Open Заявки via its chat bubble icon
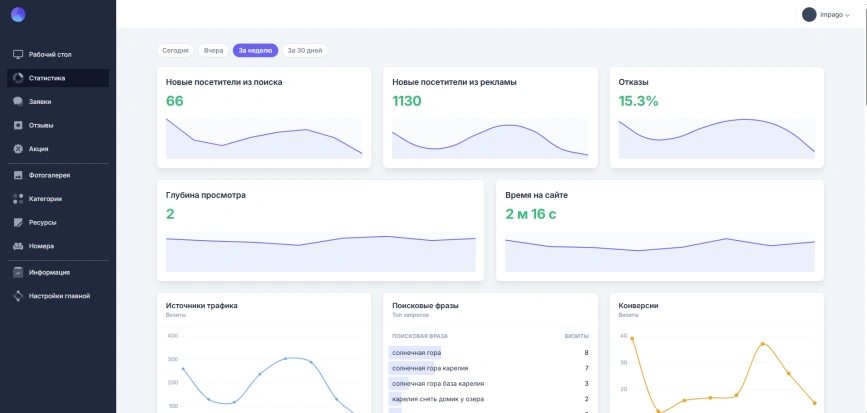 pos(18,102)
